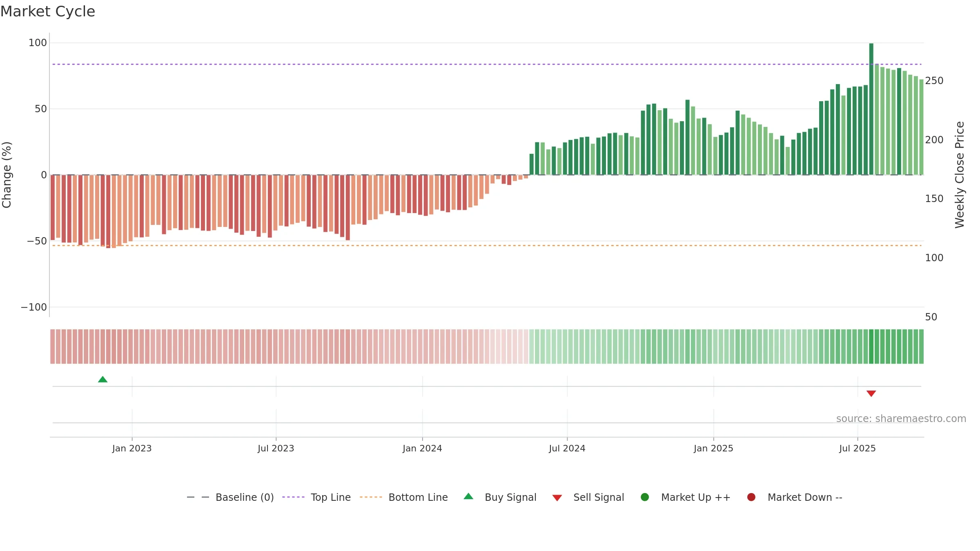Click the Jan 2023 x-axis label
Viewport: 980px width, 551px height.
coord(132,449)
